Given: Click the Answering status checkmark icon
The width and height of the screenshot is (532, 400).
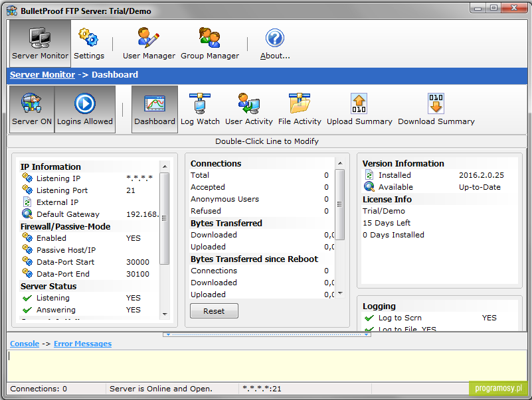Looking at the screenshot, I should point(27,310).
